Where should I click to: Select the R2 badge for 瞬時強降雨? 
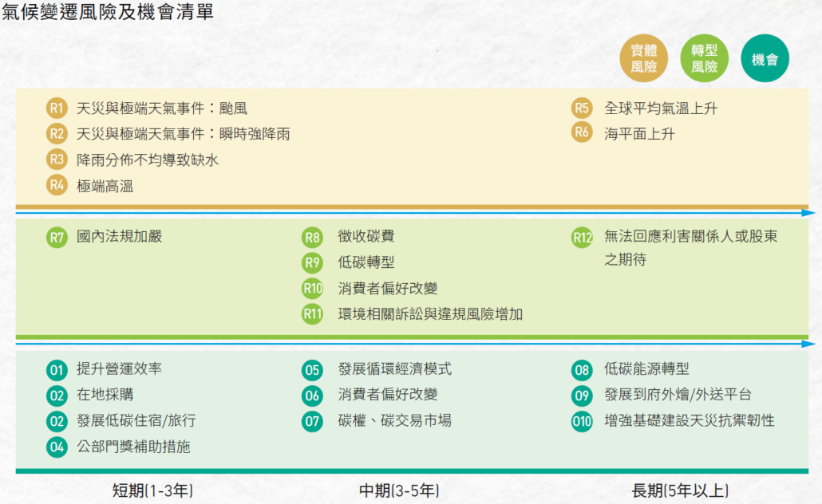(57, 134)
